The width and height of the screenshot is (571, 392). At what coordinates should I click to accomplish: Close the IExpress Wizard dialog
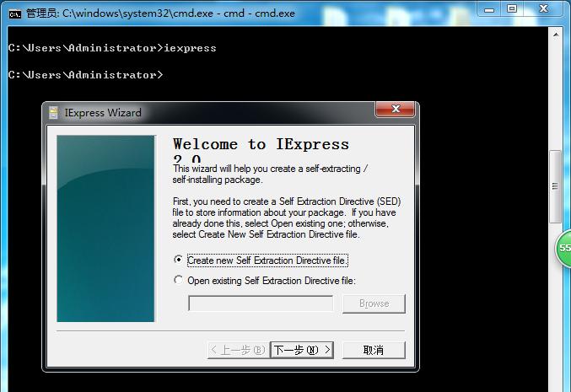tap(396, 109)
